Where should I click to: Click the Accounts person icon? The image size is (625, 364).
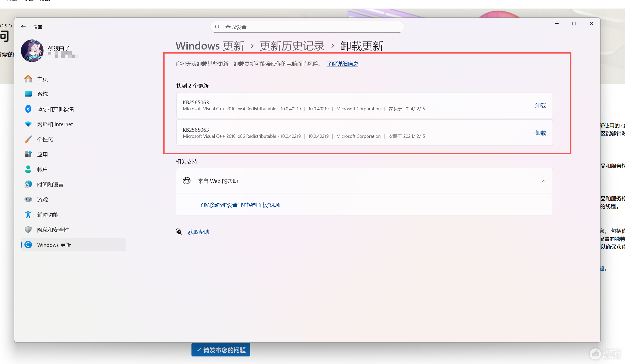(x=28, y=169)
